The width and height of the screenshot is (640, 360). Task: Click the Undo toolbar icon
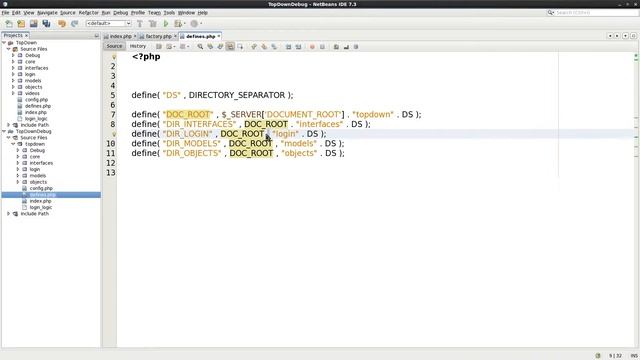coord(62,24)
